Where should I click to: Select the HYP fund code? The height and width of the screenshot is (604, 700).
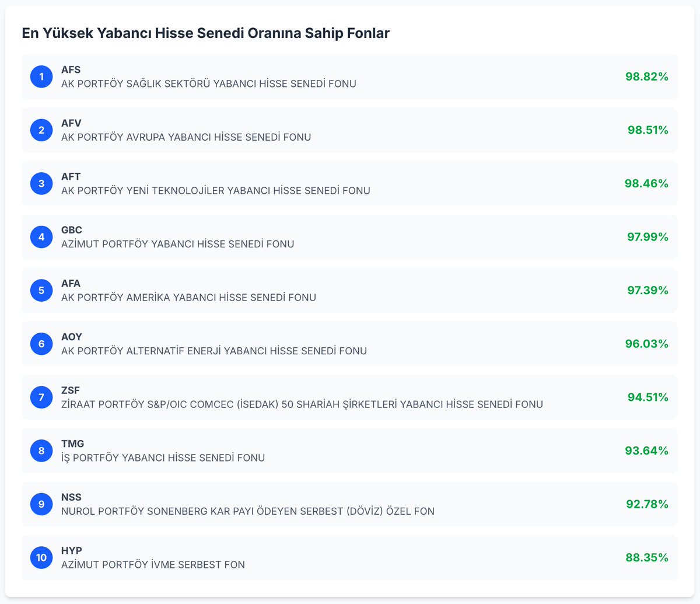[71, 550]
